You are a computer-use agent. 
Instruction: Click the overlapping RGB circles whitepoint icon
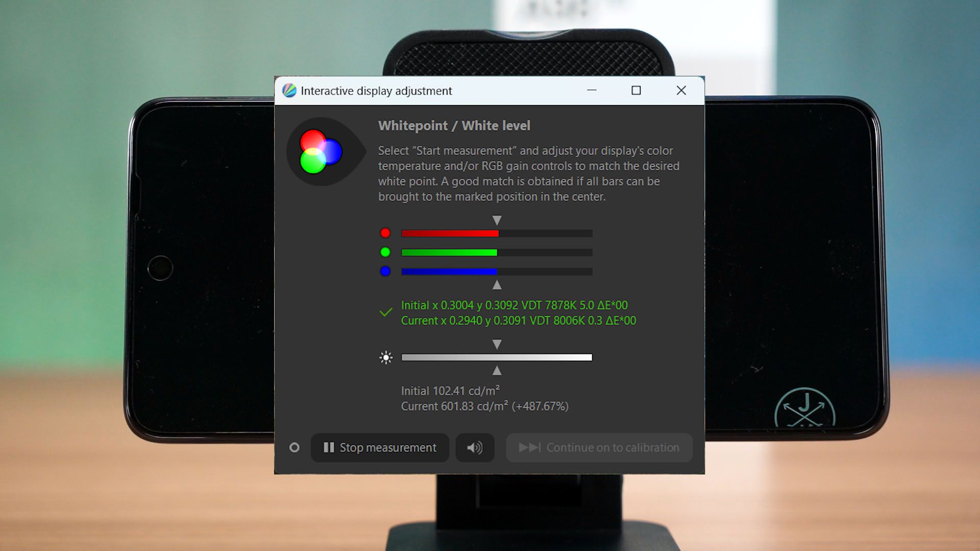tap(321, 152)
